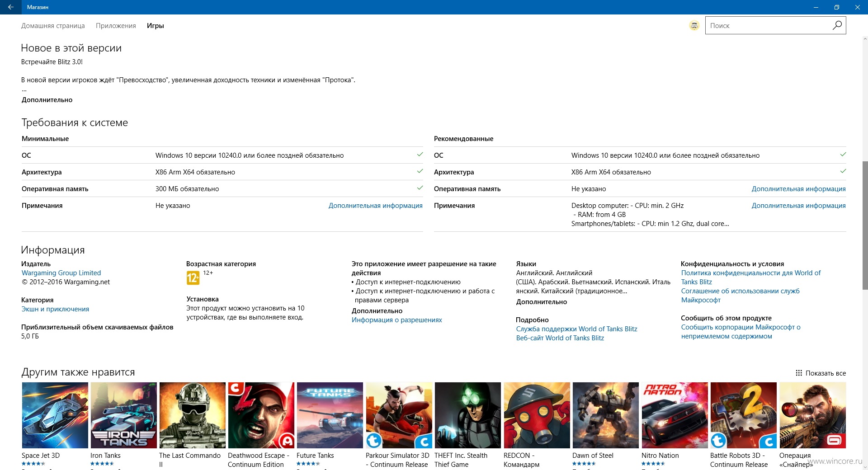Image resolution: width=868 pixels, height=470 pixels.
Task: Expand Дополнительно under Новое в этой версии
Action: [x=47, y=100]
